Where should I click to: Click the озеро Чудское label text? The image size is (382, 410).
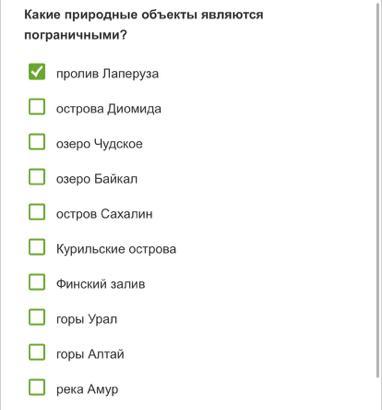[x=99, y=144]
